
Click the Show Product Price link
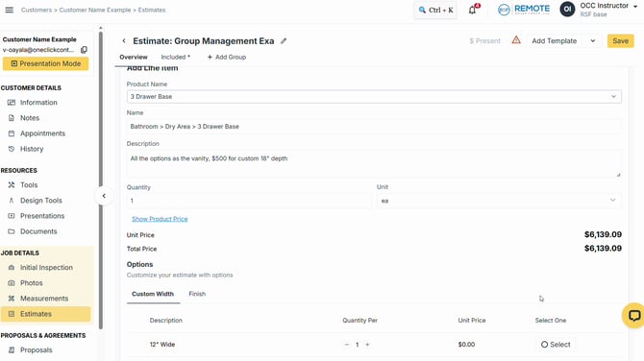160,219
